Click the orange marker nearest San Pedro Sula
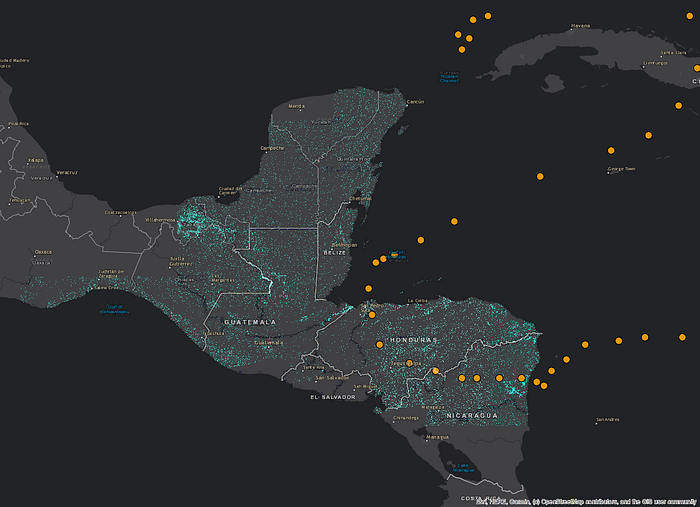 click(372, 315)
